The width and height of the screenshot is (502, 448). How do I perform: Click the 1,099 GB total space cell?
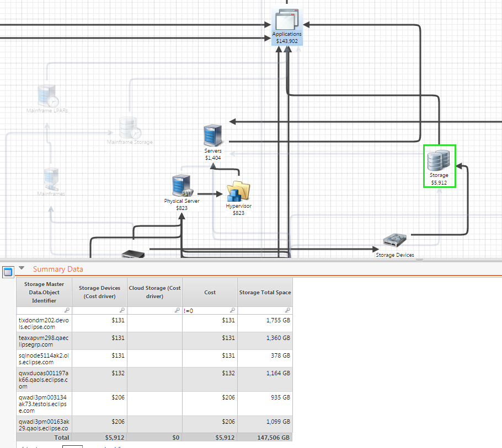(265, 425)
